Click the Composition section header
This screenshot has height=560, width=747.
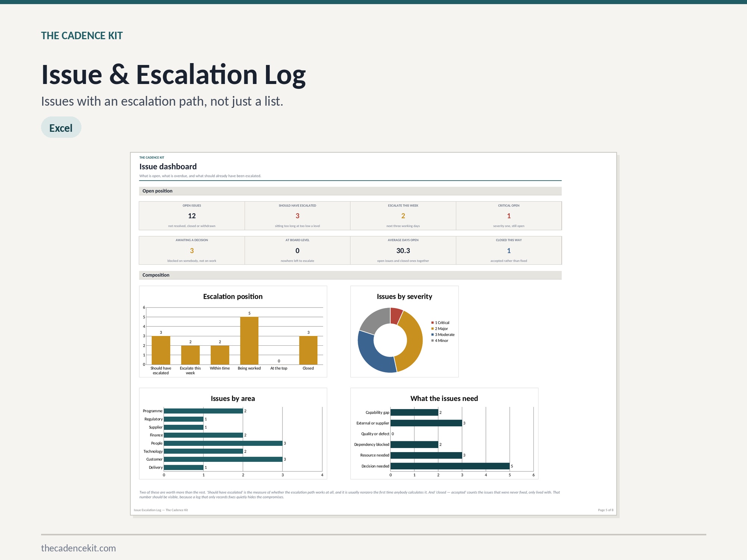pyautogui.click(x=350, y=275)
